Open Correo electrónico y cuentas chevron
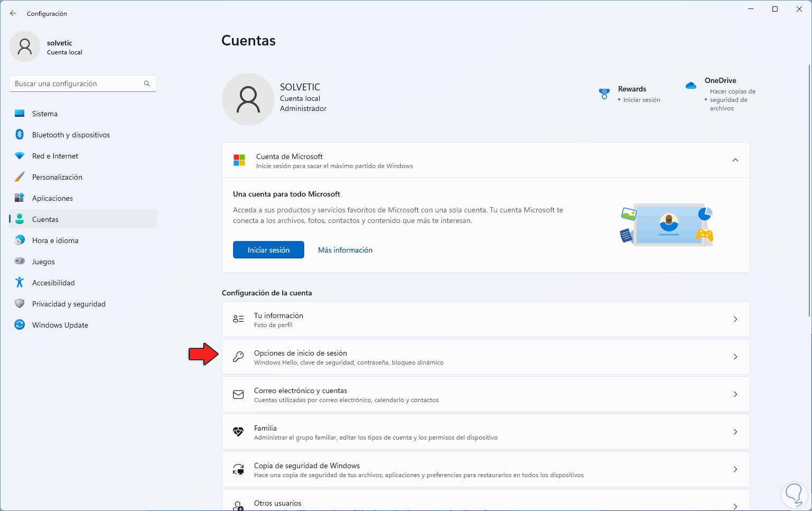Screen dimensions: 812x511 coord(735,394)
